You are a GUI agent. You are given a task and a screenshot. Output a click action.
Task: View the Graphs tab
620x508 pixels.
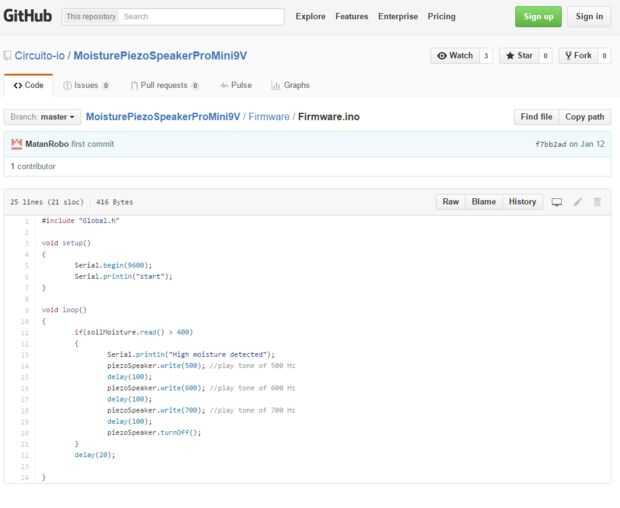pyautogui.click(x=290, y=85)
